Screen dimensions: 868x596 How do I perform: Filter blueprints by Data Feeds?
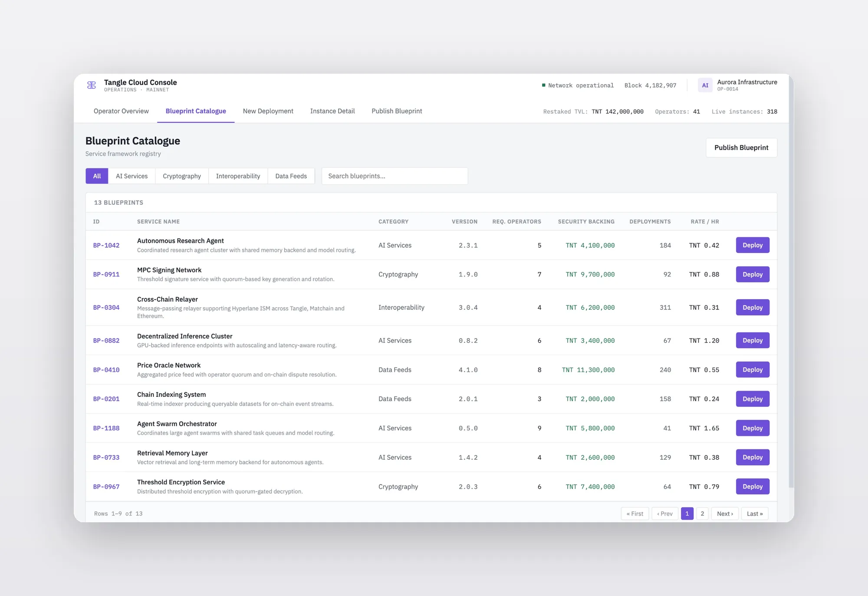pyautogui.click(x=291, y=176)
